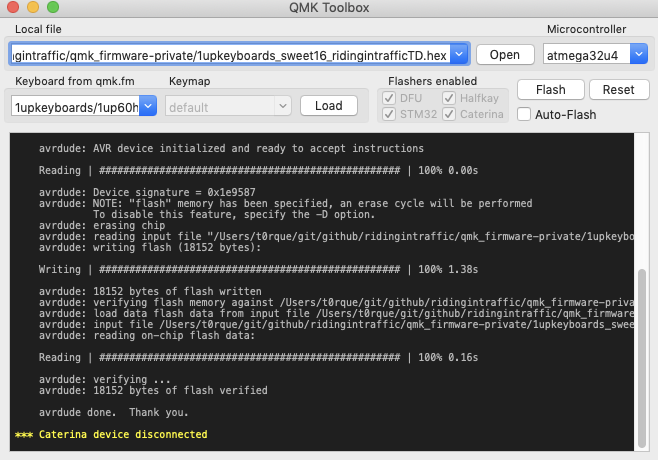Click the '18152 bytes of flash verified' line
Viewport: 658px width, 460px height.
[153, 390]
